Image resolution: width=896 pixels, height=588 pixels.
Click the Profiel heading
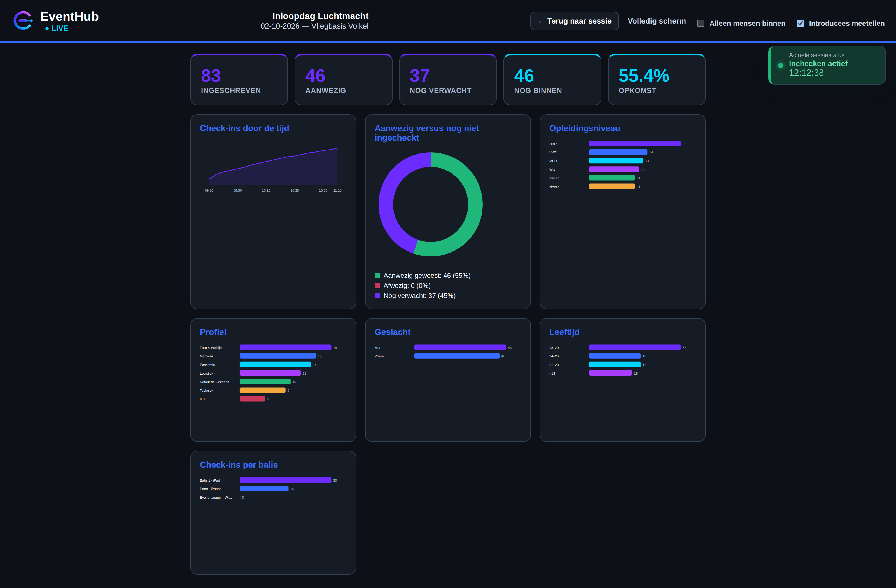(213, 332)
